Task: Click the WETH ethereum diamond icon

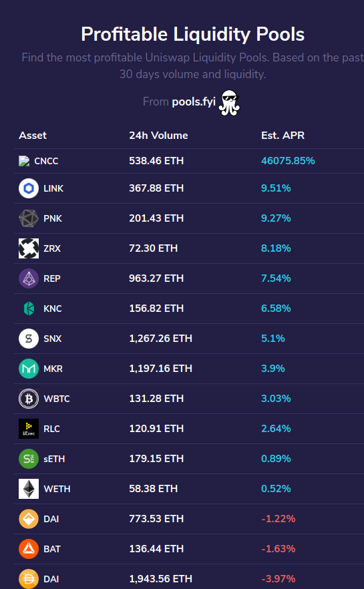Action: point(29,489)
